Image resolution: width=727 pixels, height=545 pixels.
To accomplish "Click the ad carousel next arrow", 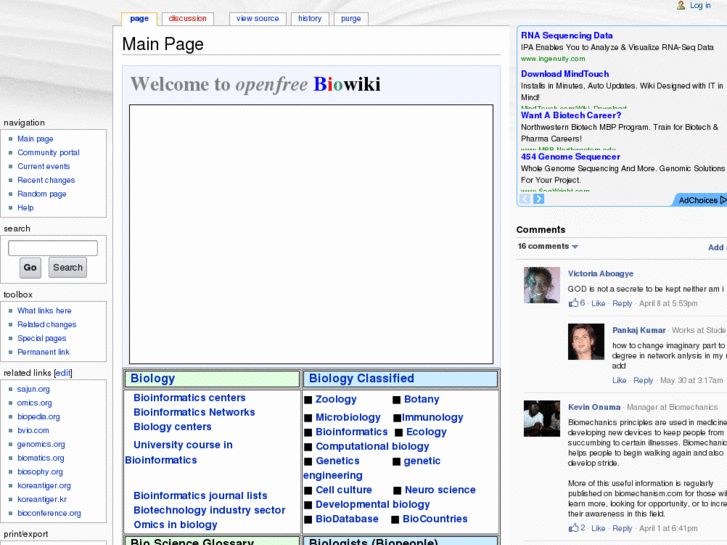I will 538,199.
